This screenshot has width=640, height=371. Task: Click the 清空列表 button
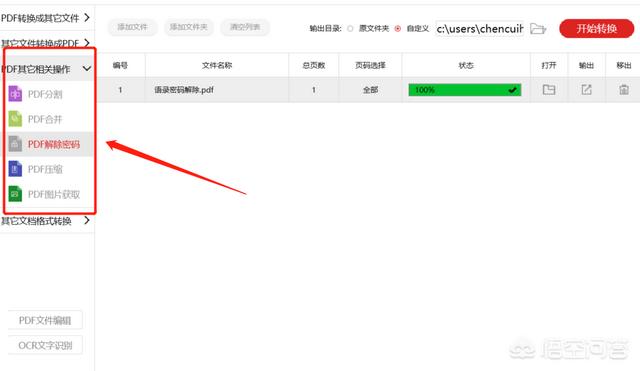pos(245,27)
